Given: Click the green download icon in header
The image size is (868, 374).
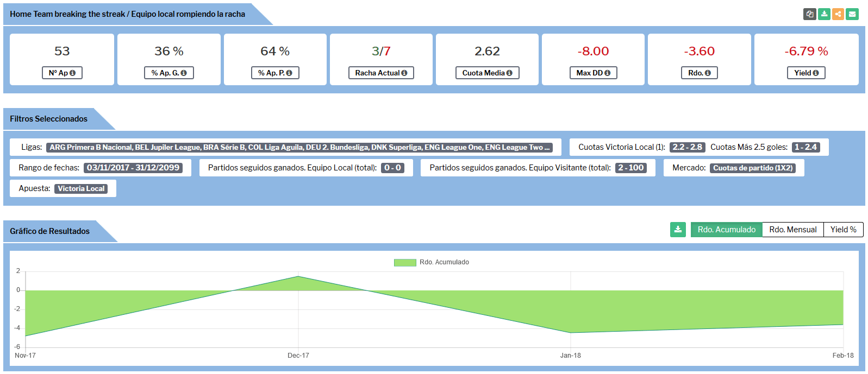Looking at the screenshot, I should tap(824, 14).
